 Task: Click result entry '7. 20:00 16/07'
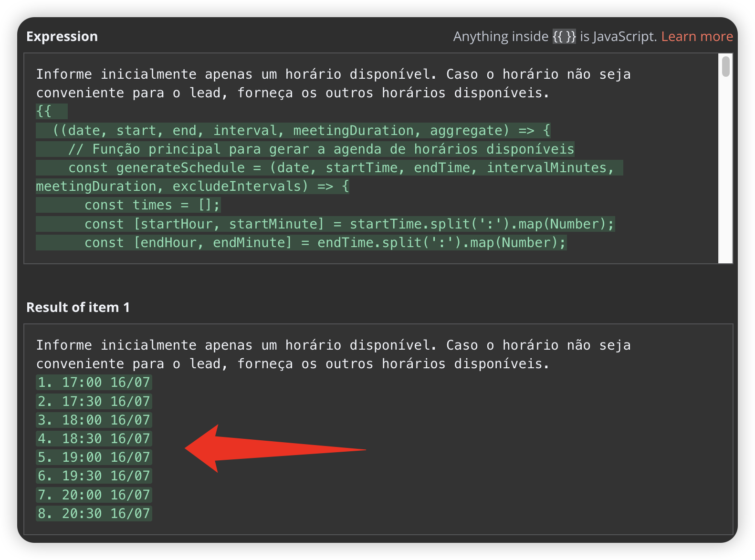pyautogui.click(x=94, y=495)
